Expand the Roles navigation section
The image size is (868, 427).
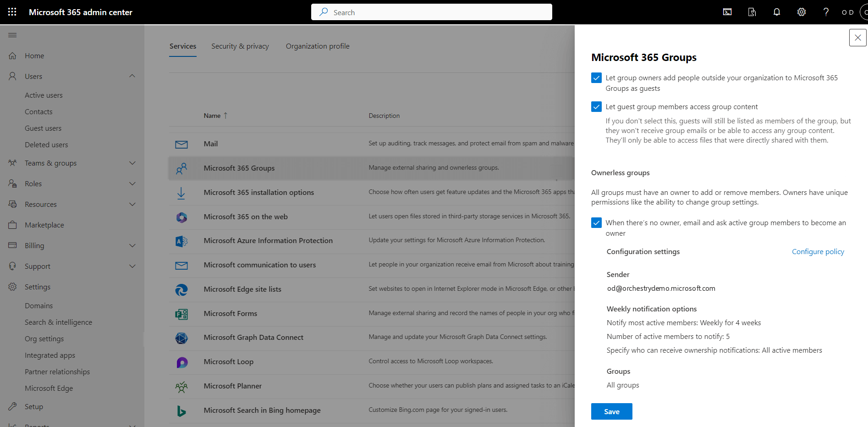pyautogui.click(x=132, y=184)
